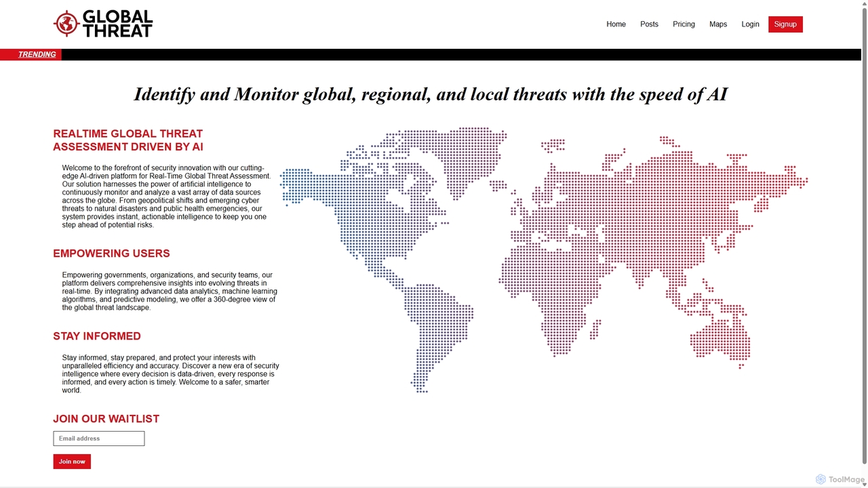868x488 pixels.
Task: Click the scrollbar down arrow
Action: [x=863, y=483]
